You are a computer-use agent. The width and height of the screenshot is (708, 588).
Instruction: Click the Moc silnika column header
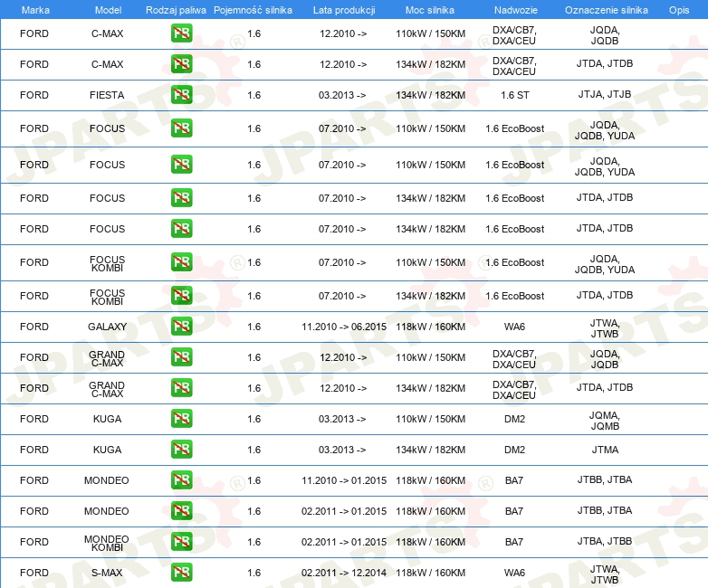(430, 10)
